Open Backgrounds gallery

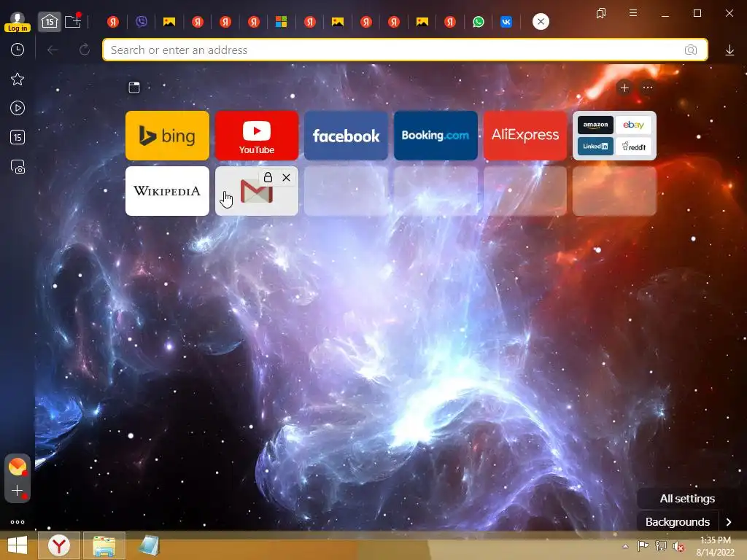[678, 522]
